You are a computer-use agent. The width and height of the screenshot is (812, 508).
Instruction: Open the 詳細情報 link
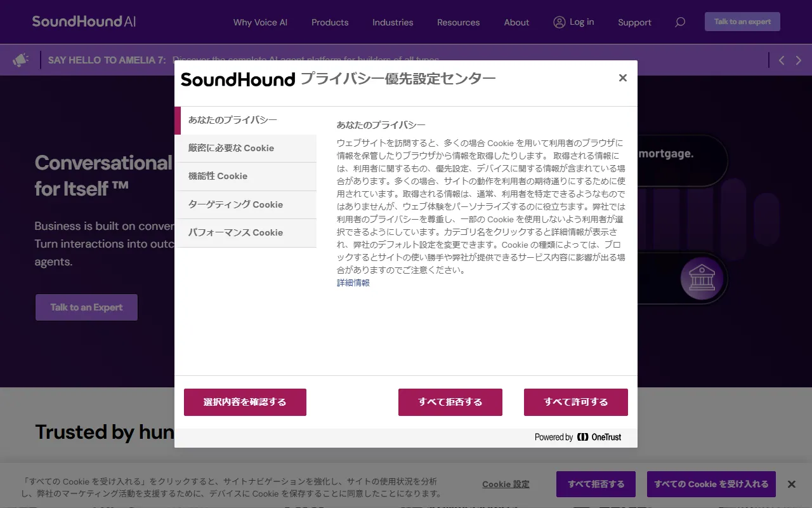tap(353, 283)
